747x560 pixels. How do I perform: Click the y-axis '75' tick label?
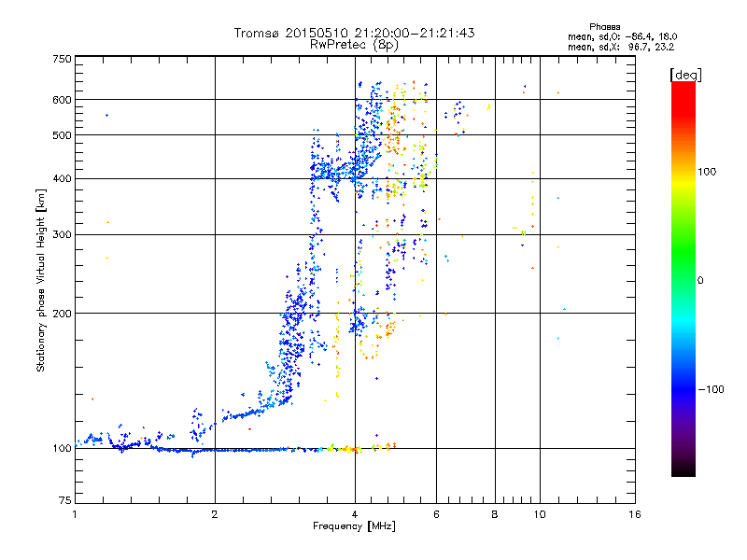[x=65, y=500]
